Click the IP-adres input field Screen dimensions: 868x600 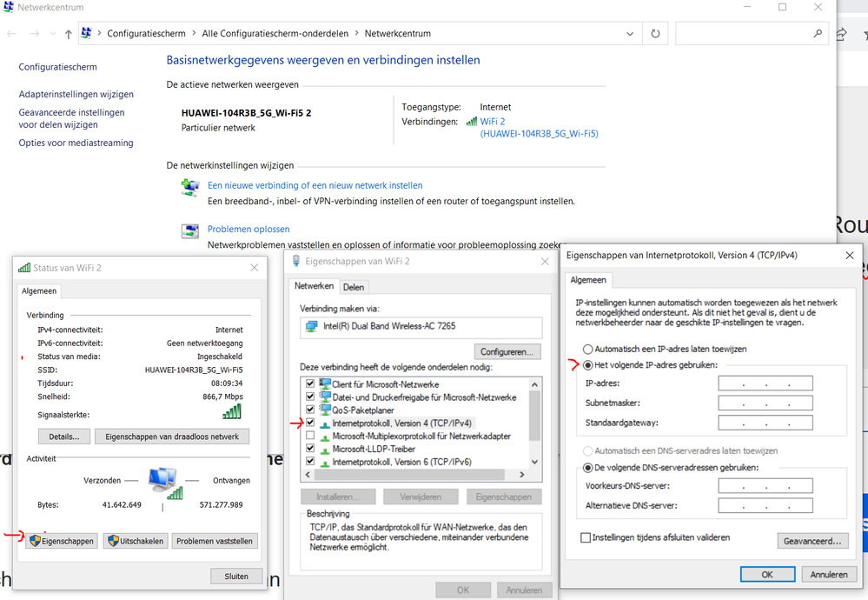[765, 383]
